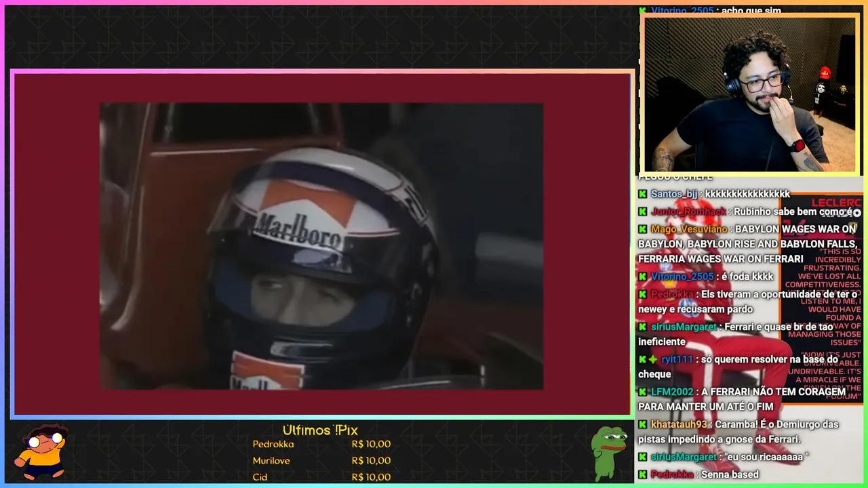Screen dimensions: 868x488
Task: Open ryit111's chat username
Action: pos(677,359)
